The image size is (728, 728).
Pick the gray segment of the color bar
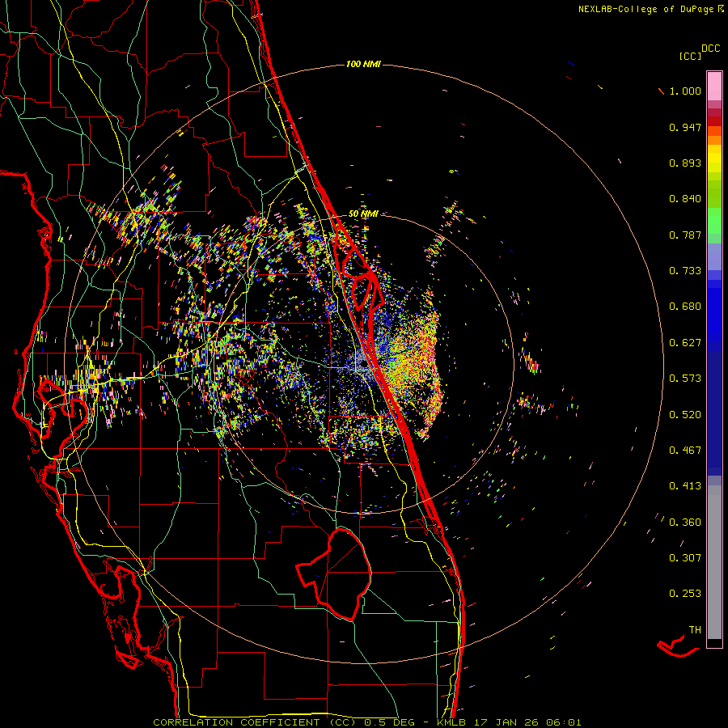tap(714, 562)
